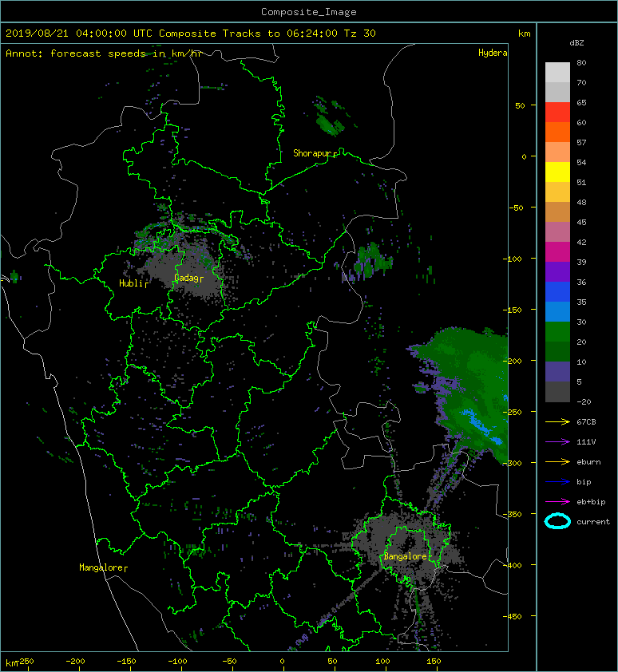Click the '-100' tick on vertical axis
618x672 pixels.
513,259
